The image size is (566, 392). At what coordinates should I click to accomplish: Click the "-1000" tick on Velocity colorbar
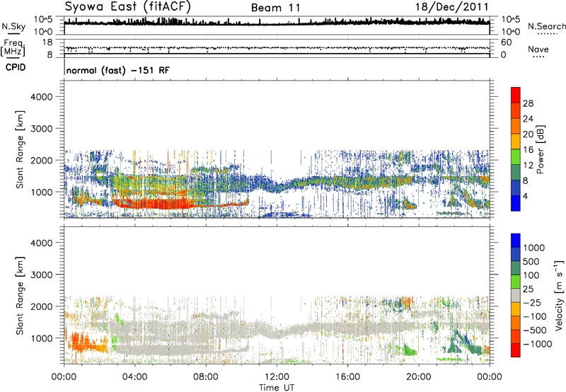538,344
